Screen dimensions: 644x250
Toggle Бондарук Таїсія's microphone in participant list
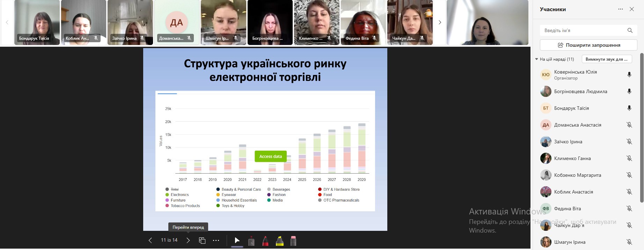629,108
